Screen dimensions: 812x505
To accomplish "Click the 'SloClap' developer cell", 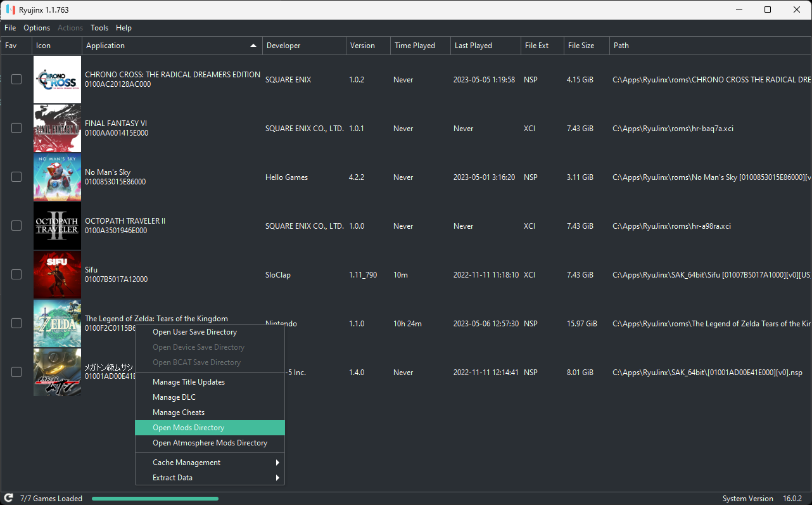I will pyautogui.click(x=278, y=275).
